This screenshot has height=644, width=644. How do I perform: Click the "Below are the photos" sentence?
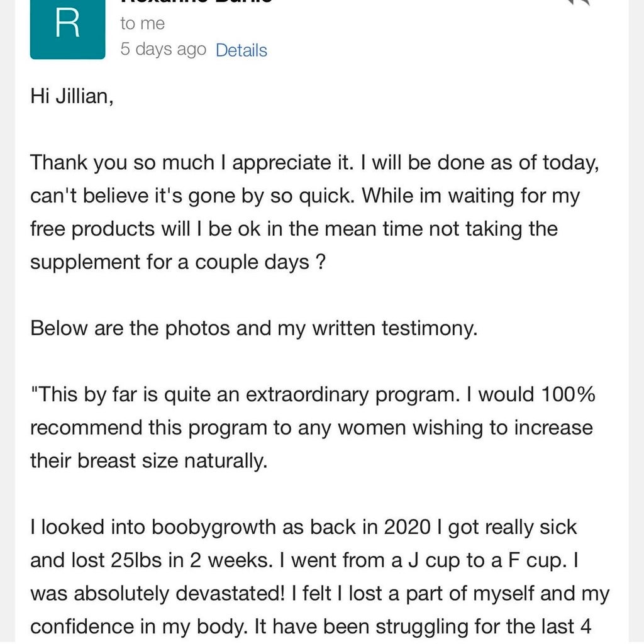coord(253,328)
